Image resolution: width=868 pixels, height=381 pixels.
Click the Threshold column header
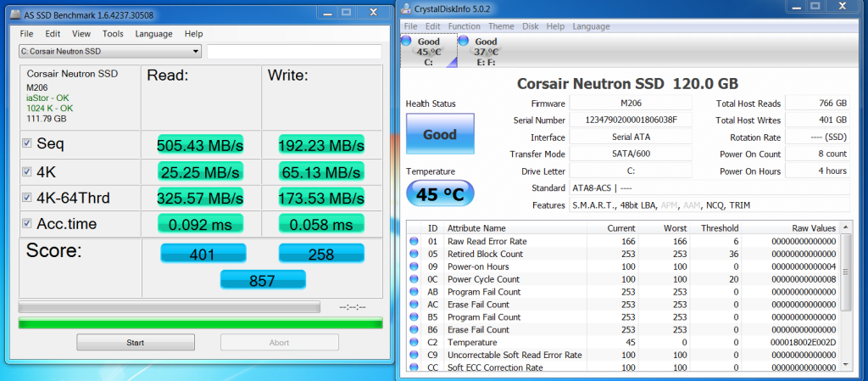tap(719, 227)
